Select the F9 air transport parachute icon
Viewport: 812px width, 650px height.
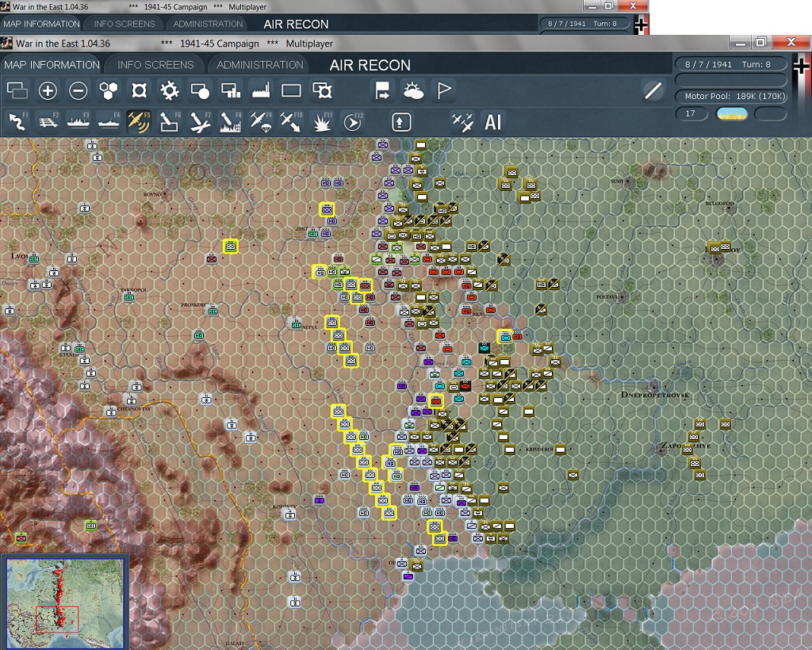pos(261,122)
